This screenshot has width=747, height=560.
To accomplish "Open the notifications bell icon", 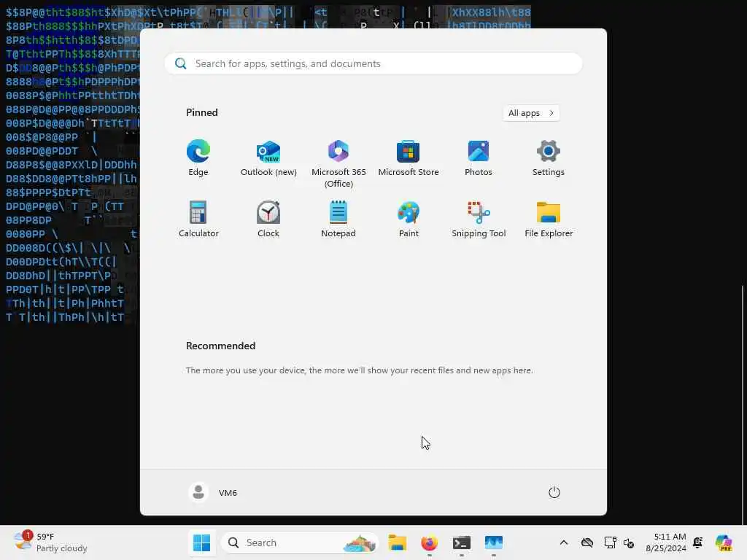I will point(698,542).
